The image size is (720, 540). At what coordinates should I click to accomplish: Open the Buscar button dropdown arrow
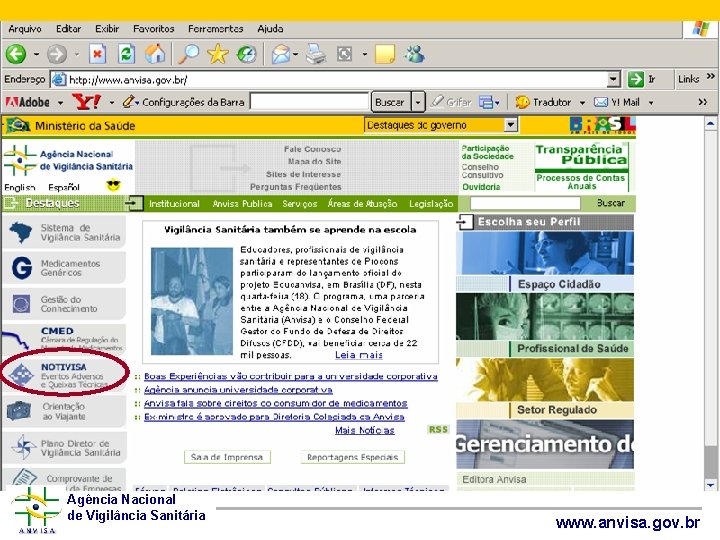coord(418,102)
